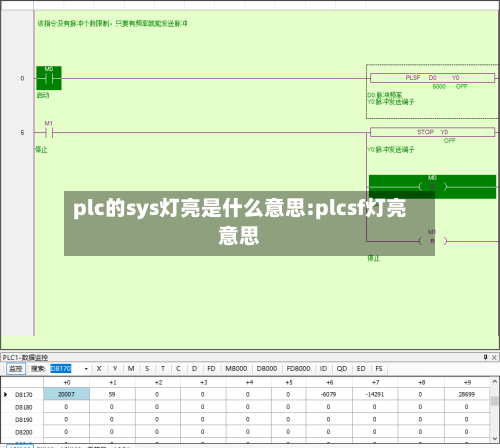The image size is (500, 448).
Task: Select the D8190 row header
Action: pos(23,420)
